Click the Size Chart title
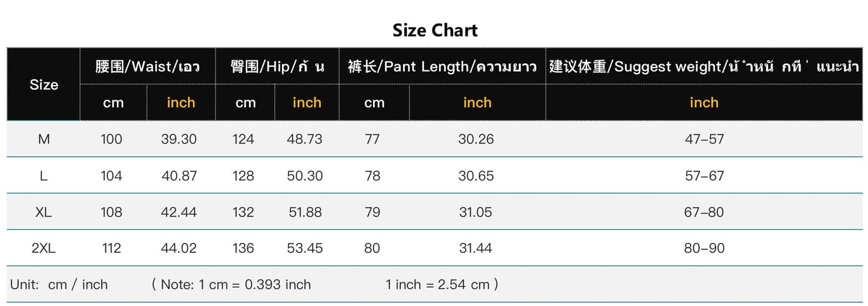868x306 pixels. 435,30
